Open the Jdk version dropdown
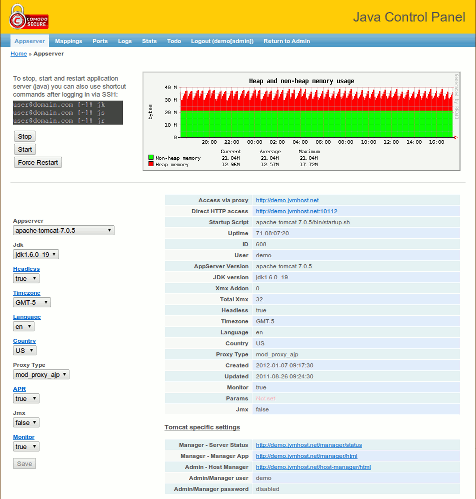 pyautogui.click(x=36, y=254)
